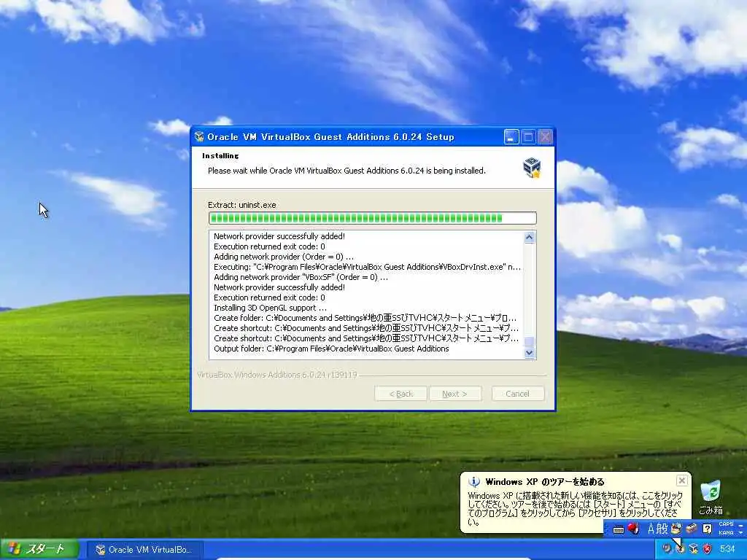Click the "Extract: uninst.exe" status text

242,205
